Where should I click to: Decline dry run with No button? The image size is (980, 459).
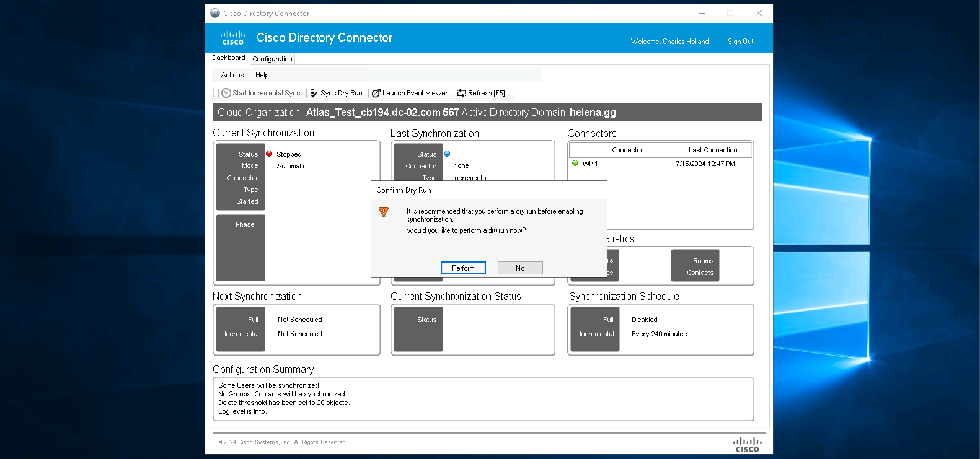520,268
